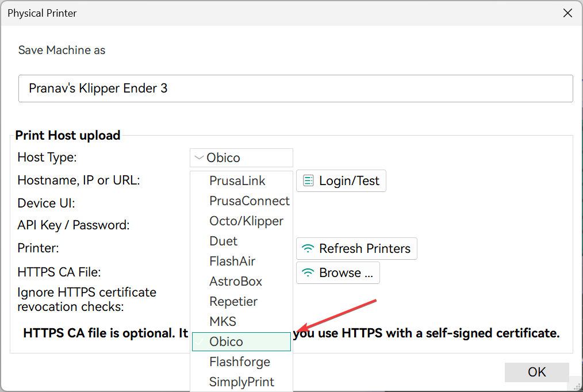Click the wifi icon on Refresh Printers
This screenshot has height=392, width=583.
click(308, 248)
